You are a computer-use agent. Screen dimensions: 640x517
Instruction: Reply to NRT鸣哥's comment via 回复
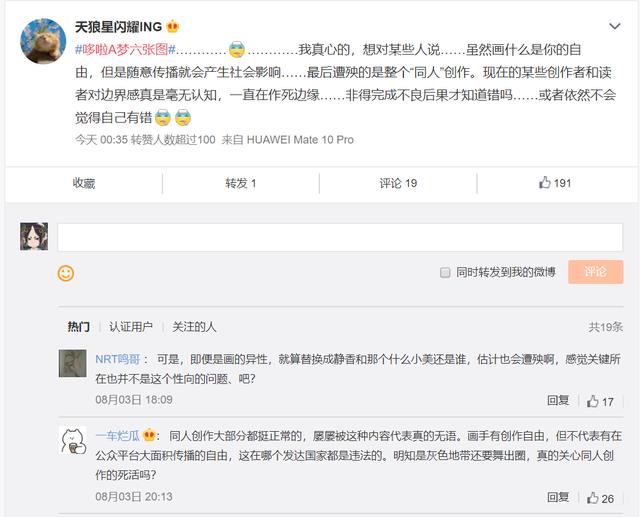click(x=558, y=400)
